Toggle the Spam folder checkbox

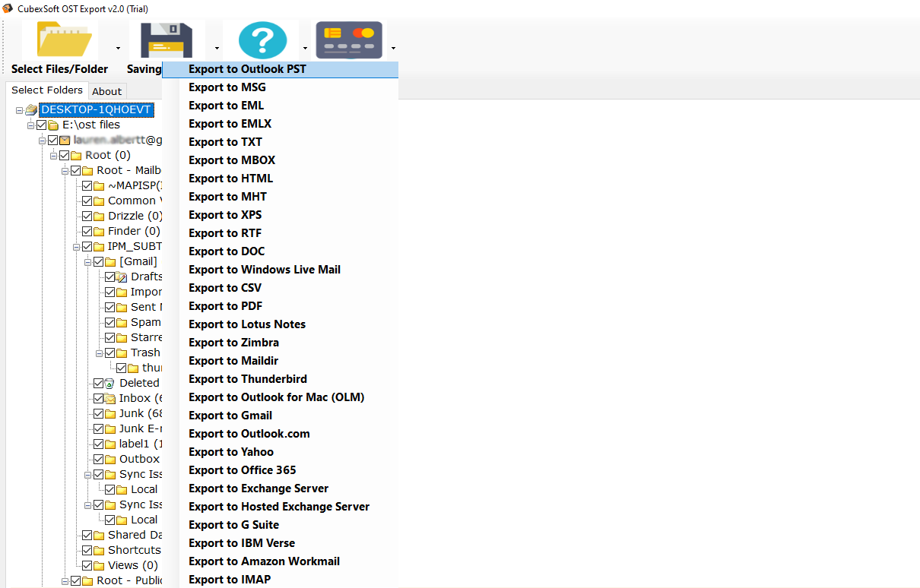(x=110, y=322)
